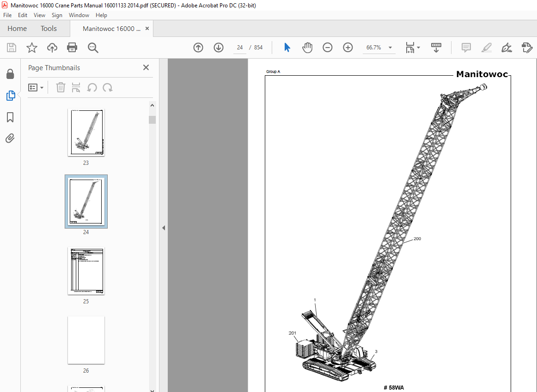Switch to the Home tab
This screenshot has height=392, width=537.
(17, 29)
